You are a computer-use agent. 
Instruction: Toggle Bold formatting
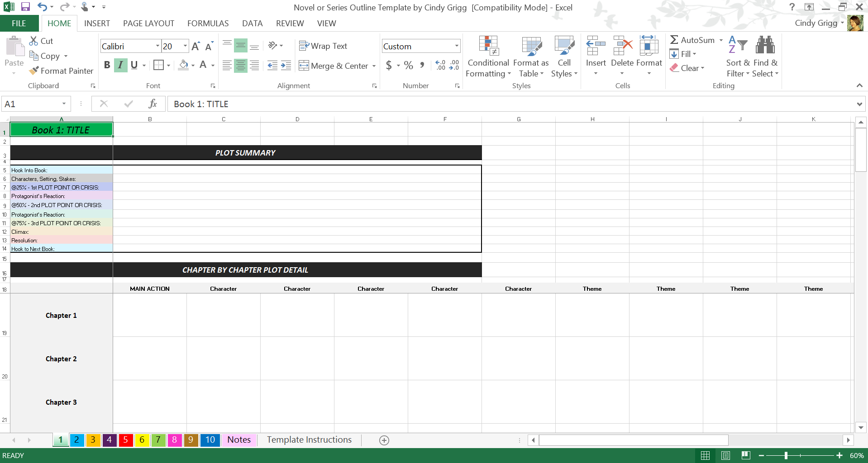coord(107,65)
